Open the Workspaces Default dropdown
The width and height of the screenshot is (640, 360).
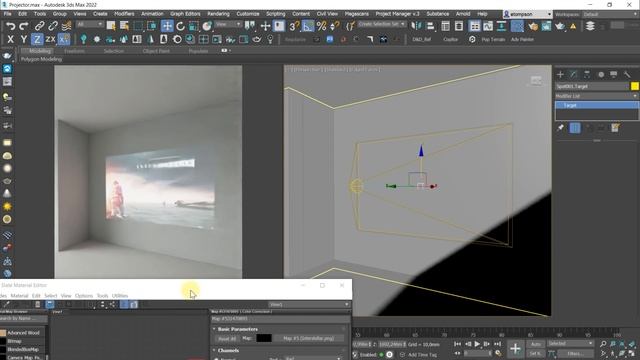[610, 14]
